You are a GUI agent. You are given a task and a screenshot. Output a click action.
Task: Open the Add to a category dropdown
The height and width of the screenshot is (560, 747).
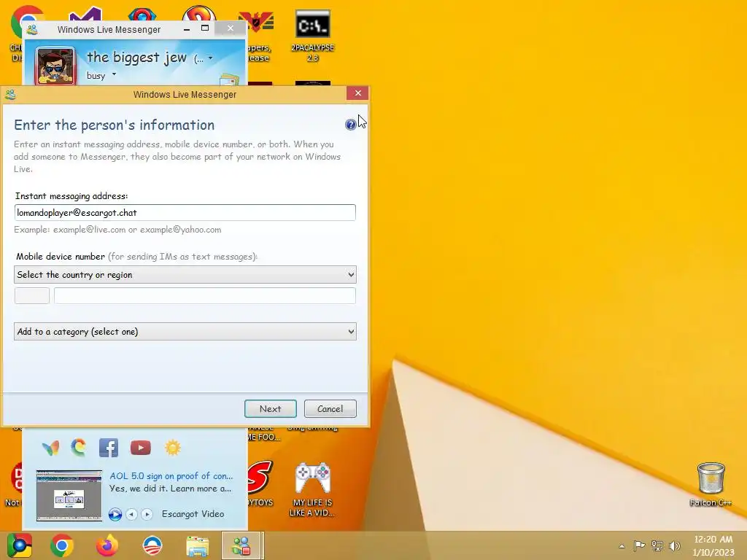pos(185,332)
